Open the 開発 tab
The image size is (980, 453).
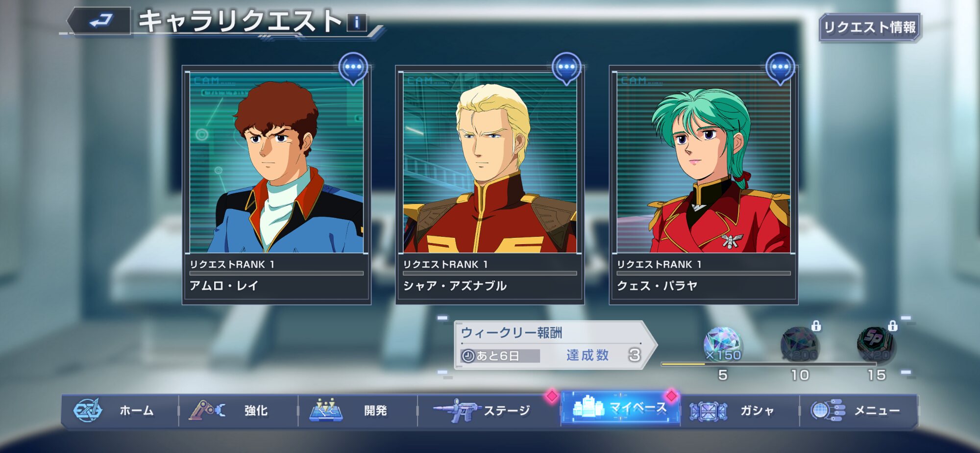[x=358, y=410]
